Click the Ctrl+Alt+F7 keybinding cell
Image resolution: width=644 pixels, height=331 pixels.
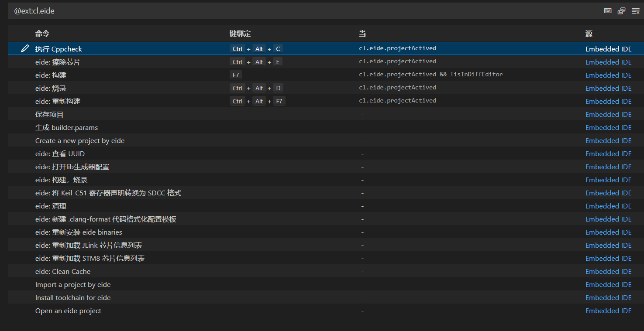(x=258, y=101)
